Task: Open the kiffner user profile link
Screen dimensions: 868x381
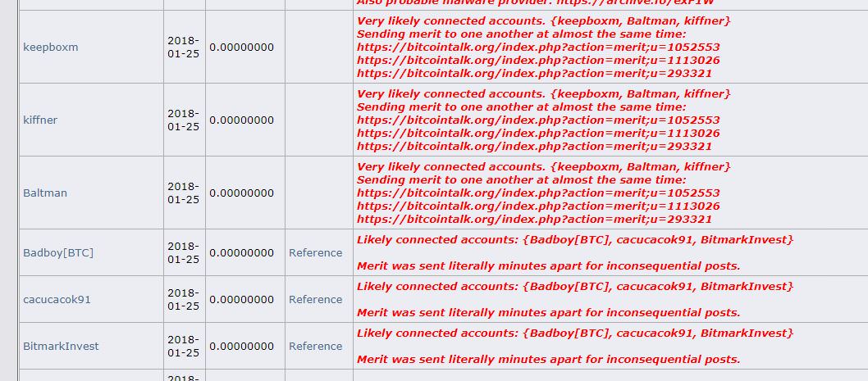Action: click(40, 120)
